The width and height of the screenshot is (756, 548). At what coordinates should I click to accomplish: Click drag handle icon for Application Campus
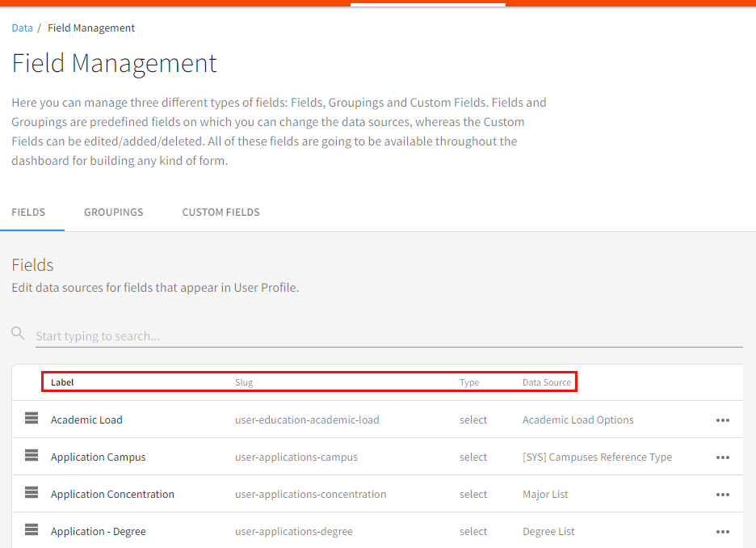[31, 456]
